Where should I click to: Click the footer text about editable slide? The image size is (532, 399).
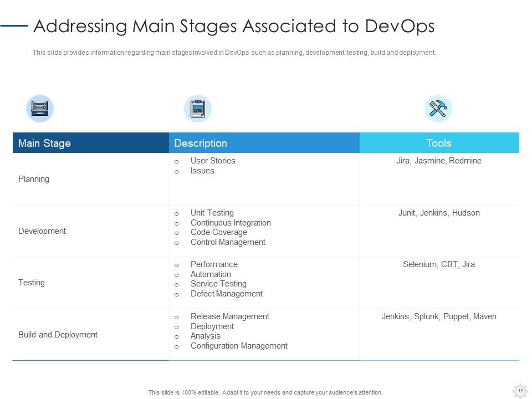[265, 392]
